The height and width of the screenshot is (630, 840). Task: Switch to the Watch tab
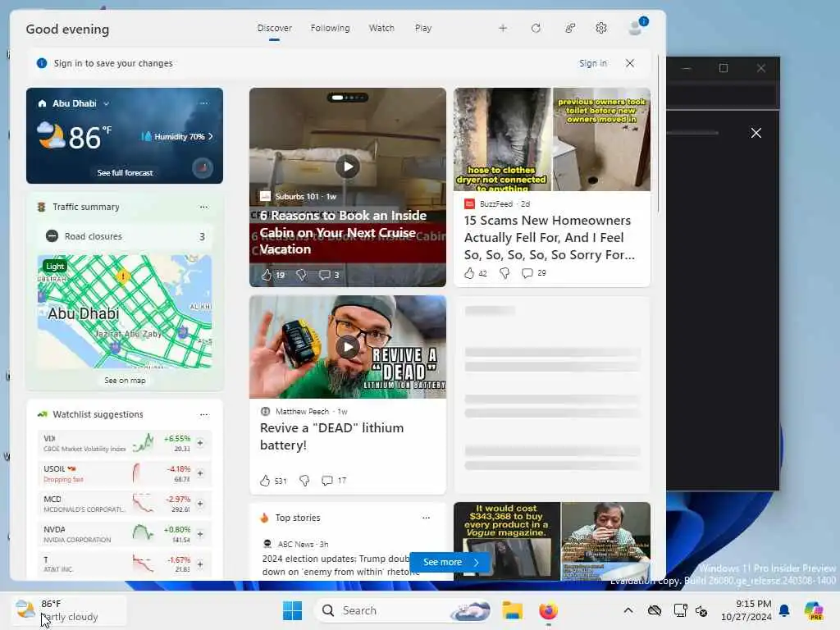pos(381,29)
